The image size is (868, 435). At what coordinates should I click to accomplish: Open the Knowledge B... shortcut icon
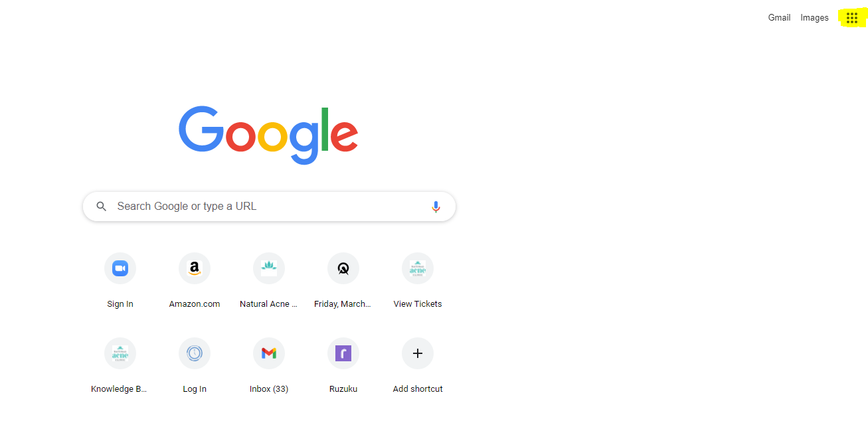click(120, 353)
